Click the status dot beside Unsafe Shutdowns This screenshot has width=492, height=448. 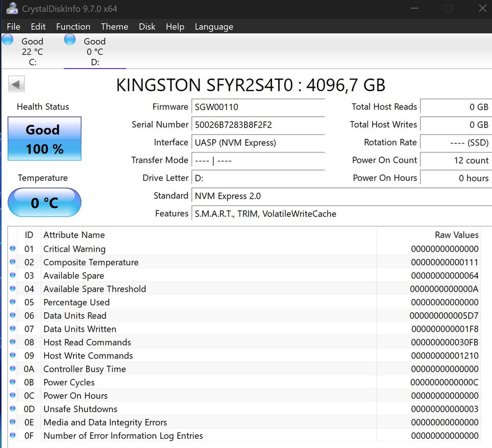[x=13, y=408]
